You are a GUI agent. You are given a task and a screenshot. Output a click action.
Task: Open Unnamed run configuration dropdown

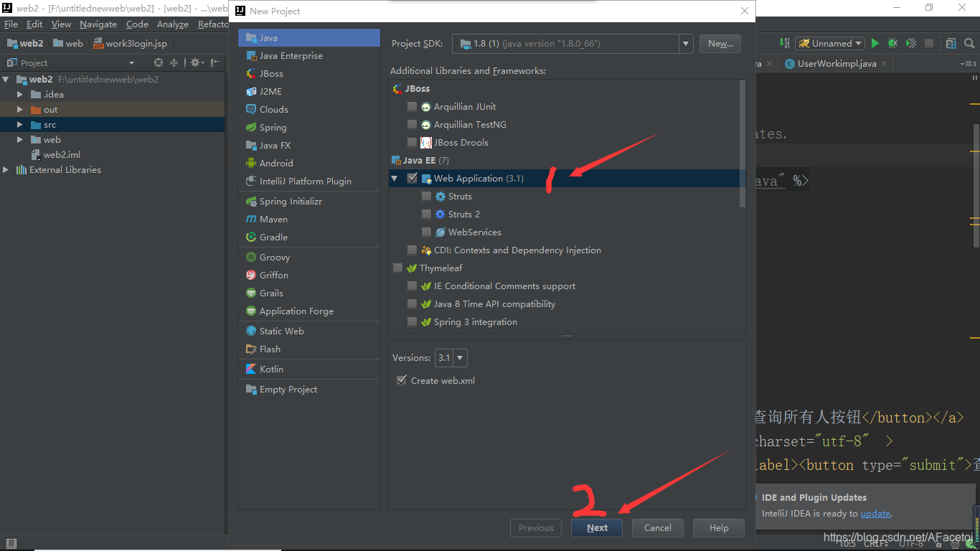click(829, 43)
